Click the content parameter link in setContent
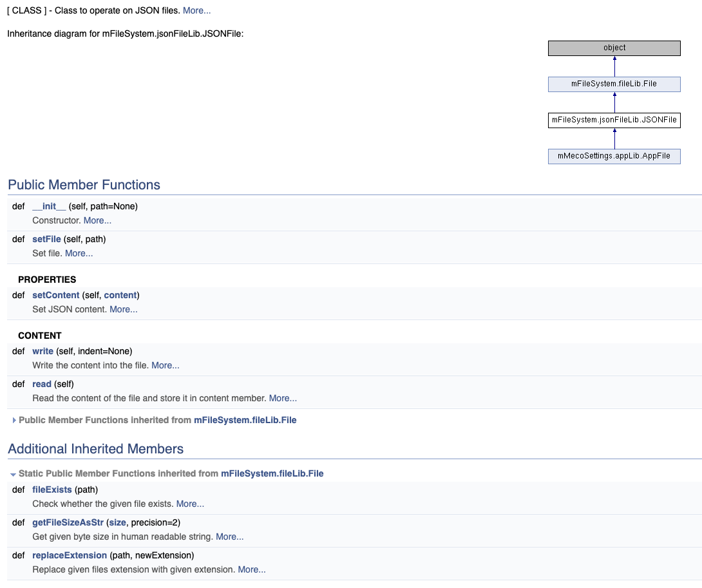This screenshot has width=702, height=588. [x=120, y=295]
